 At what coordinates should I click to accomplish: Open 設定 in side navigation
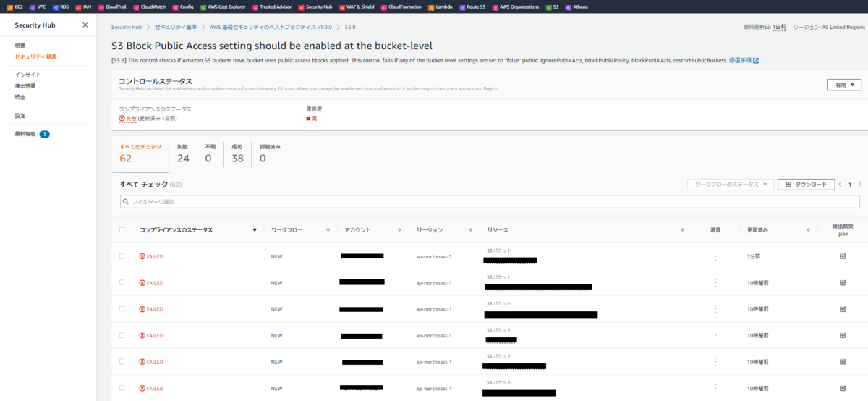pyautogui.click(x=20, y=115)
